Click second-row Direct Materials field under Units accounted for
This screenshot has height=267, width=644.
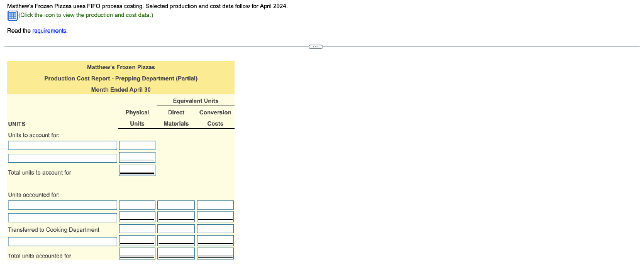click(x=176, y=217)
